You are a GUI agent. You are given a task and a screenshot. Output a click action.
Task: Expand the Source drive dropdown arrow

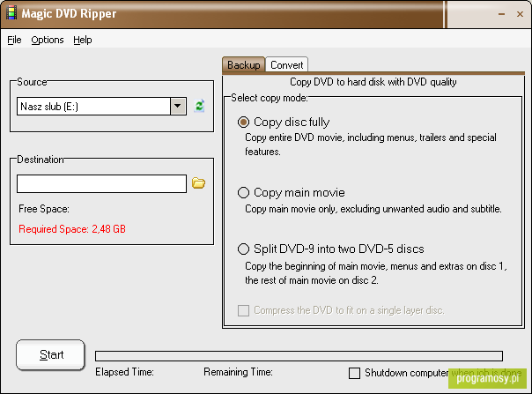[x=177, y=107]
